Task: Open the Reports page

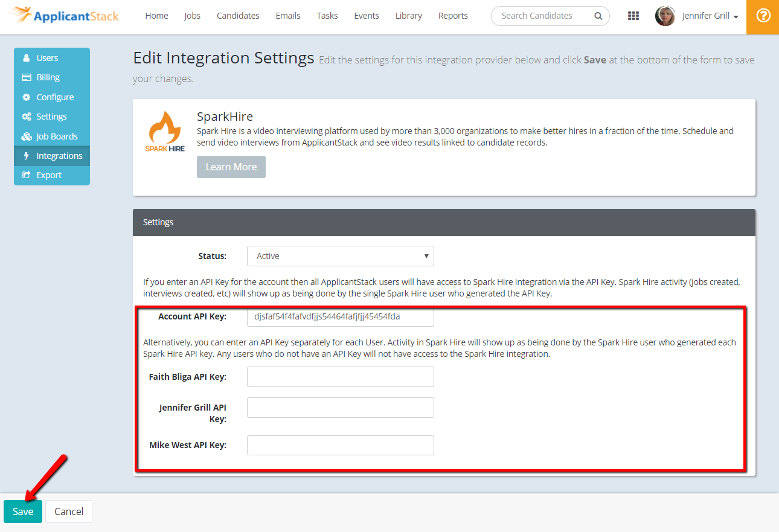Action: [453, 16]
